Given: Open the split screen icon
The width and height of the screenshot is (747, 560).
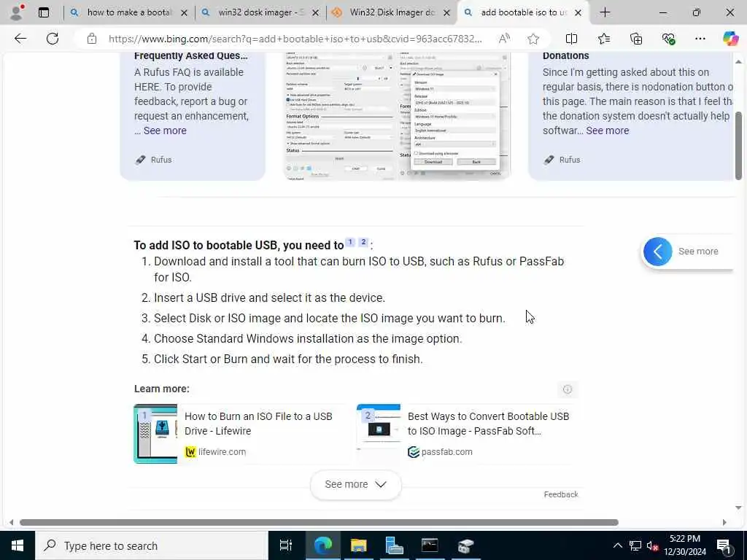Looking at the screenshot, I should [571, 39].
